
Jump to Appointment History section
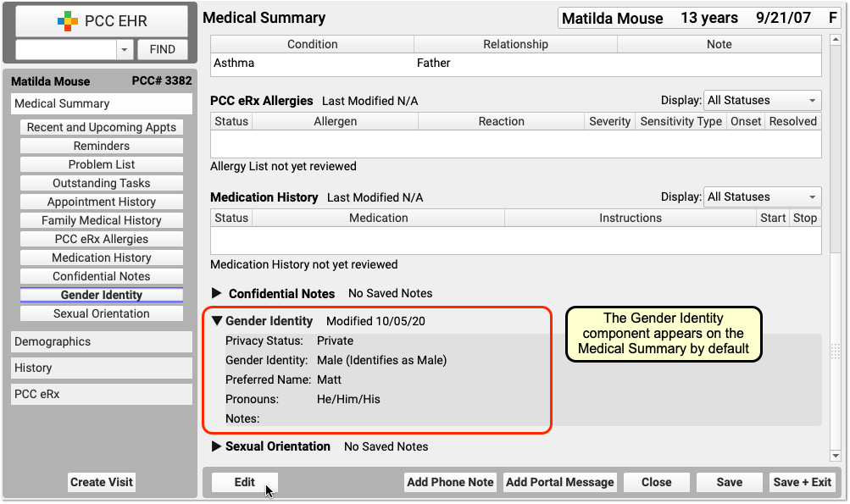102,202
